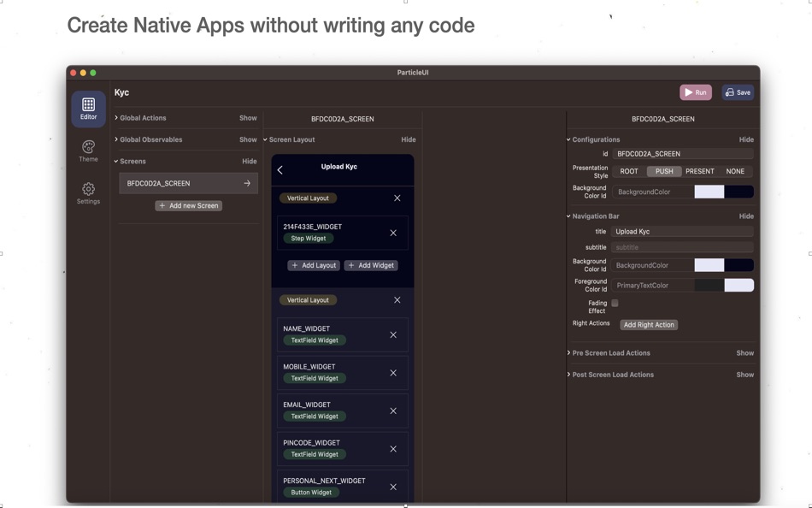Click the id field BFDC0D2A_SCREEN
This screenshot has height=508, width=812.
(x=683, y=154)
